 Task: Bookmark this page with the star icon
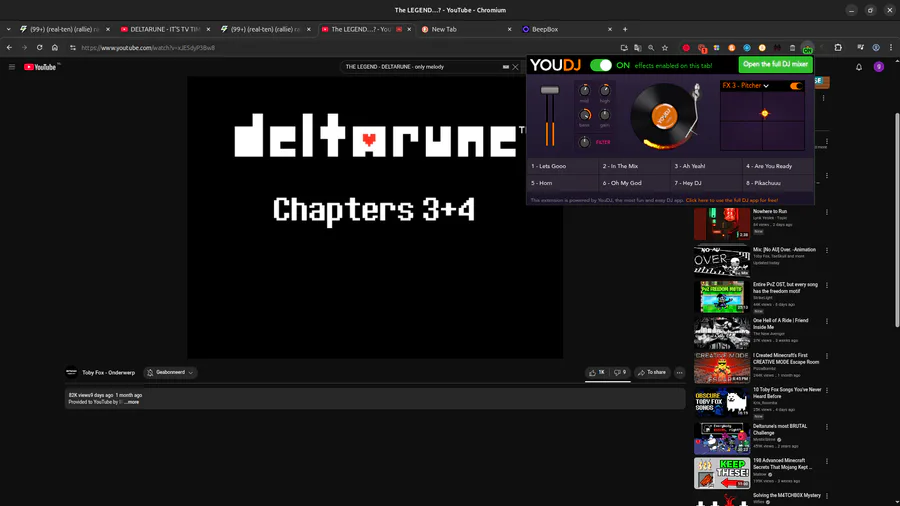click(x=665, y=48)
